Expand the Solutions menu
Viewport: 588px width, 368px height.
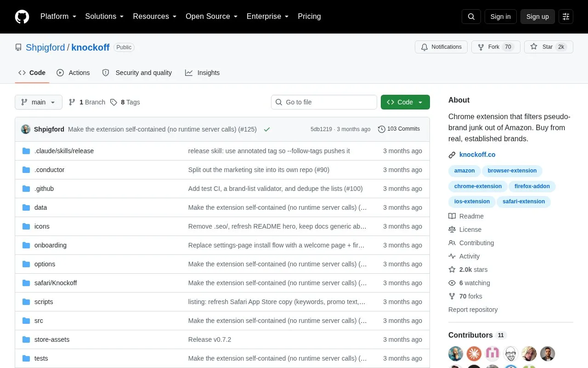pos(105,17)
